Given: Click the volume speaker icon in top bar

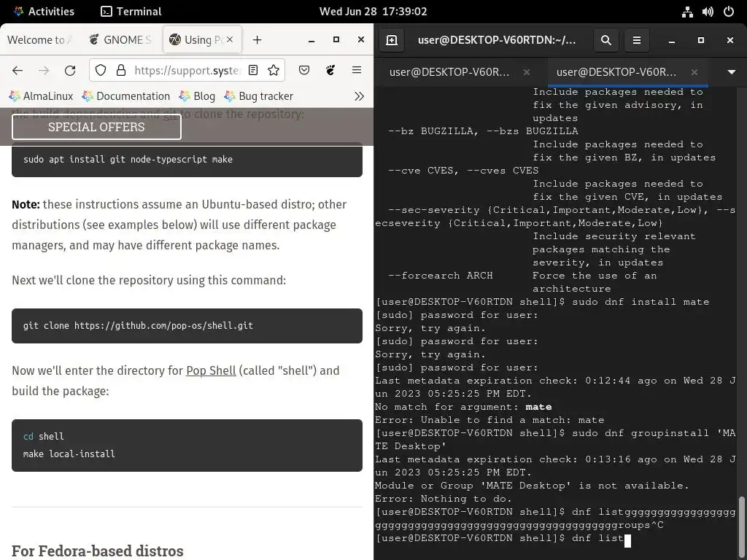Looking at the screenshot, I should pyautogui.click(x=708, y=12).
